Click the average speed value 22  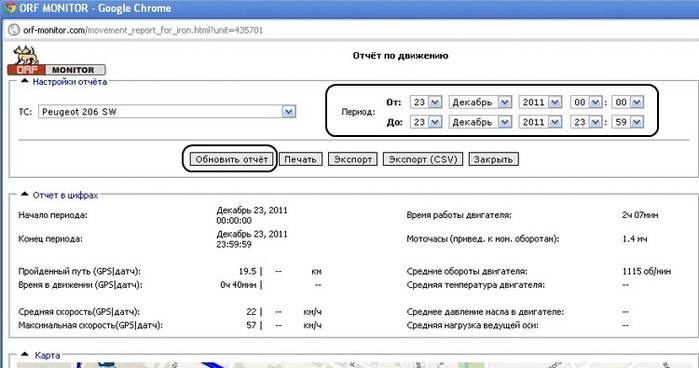click(x=251, y=312)
